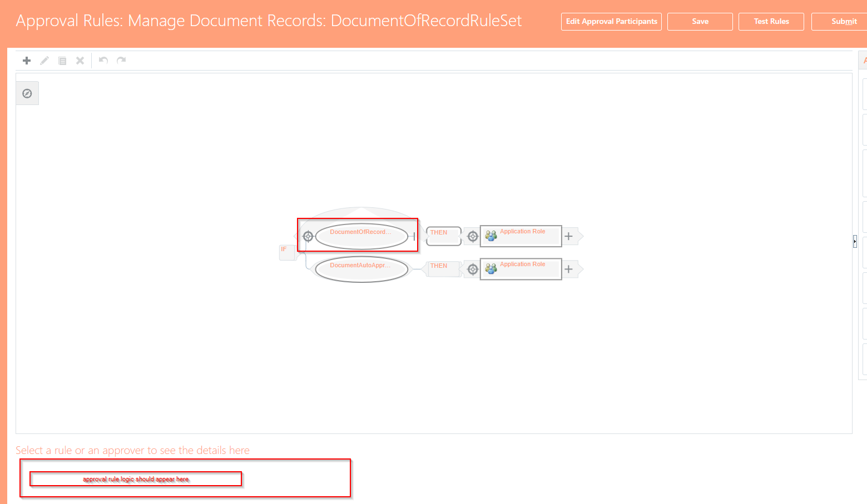This screenshot has height=504, width=867.
Task: Select Application Role approver of DocumentOfRecord rule
Action: (x=521, y=236)
